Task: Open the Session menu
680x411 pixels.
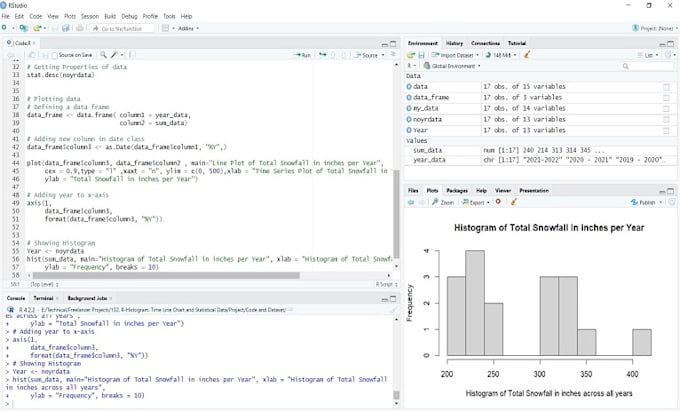Action: pos(90,16)
